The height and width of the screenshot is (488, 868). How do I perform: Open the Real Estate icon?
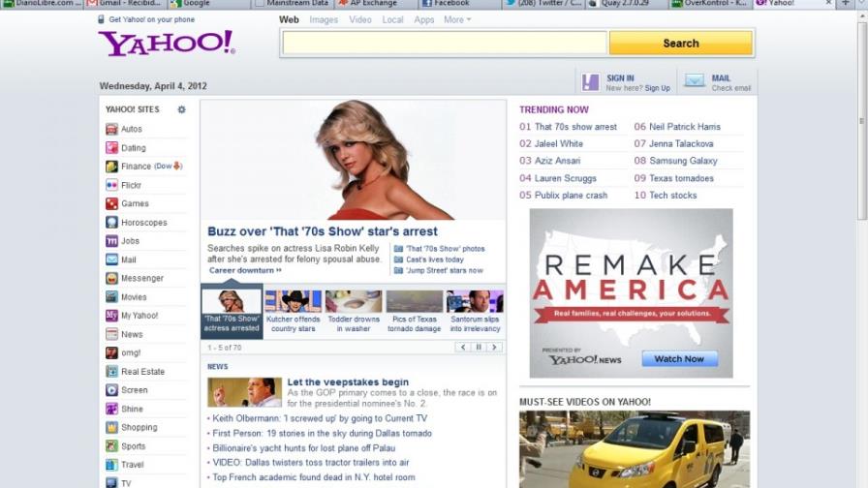pos(111,371)
